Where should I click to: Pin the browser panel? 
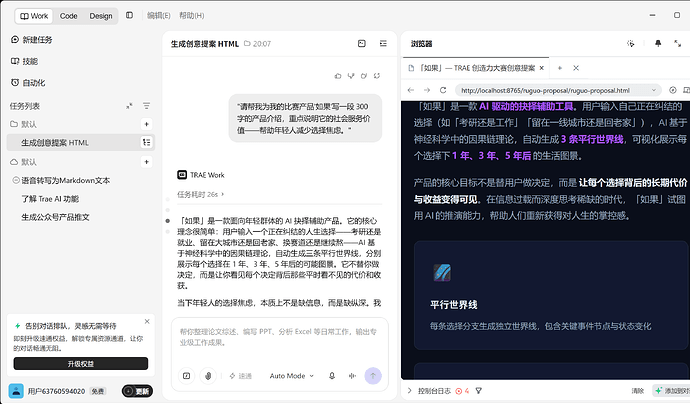point(658,44)
